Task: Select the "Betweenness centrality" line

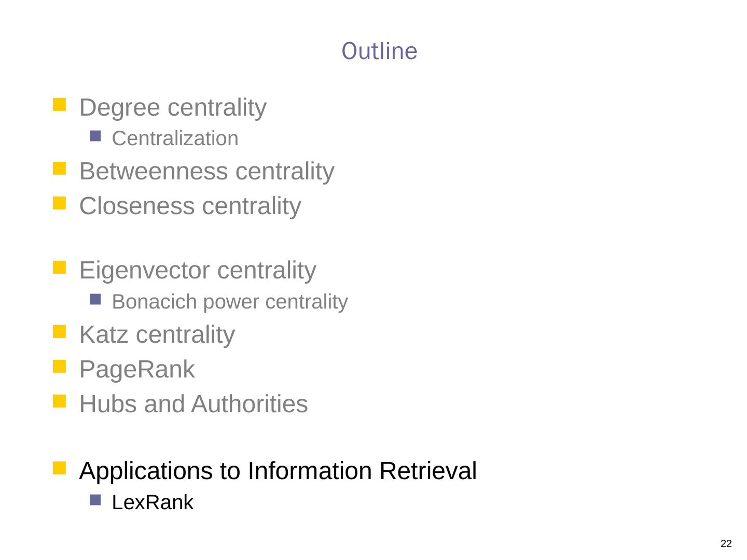Action: (206, 172)
